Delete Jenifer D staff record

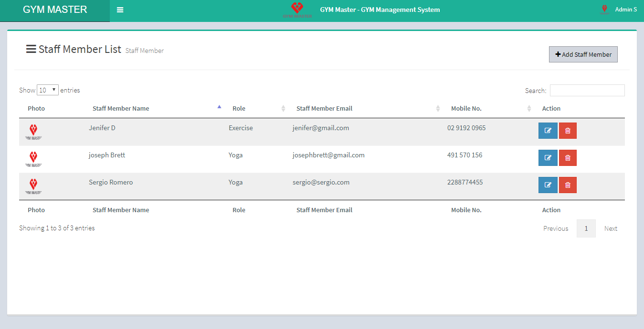click(568, 131)
